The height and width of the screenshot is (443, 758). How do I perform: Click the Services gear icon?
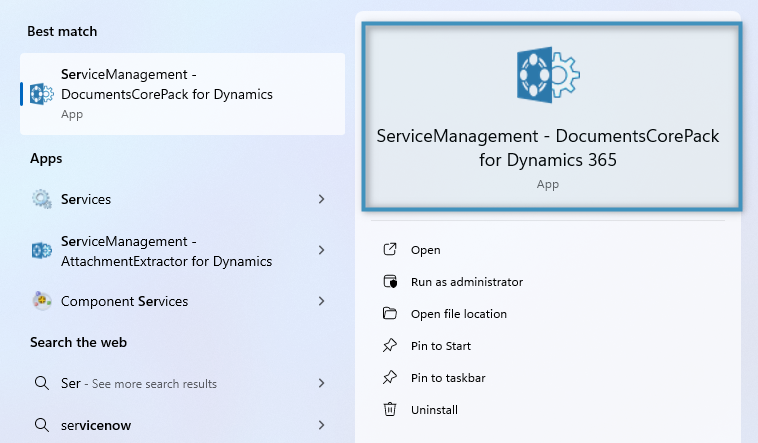[x=42, y=199]
